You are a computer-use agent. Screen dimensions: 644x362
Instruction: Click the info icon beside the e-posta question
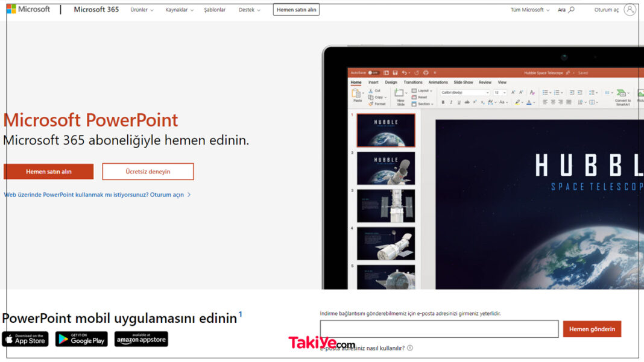(x=410, y=348)
